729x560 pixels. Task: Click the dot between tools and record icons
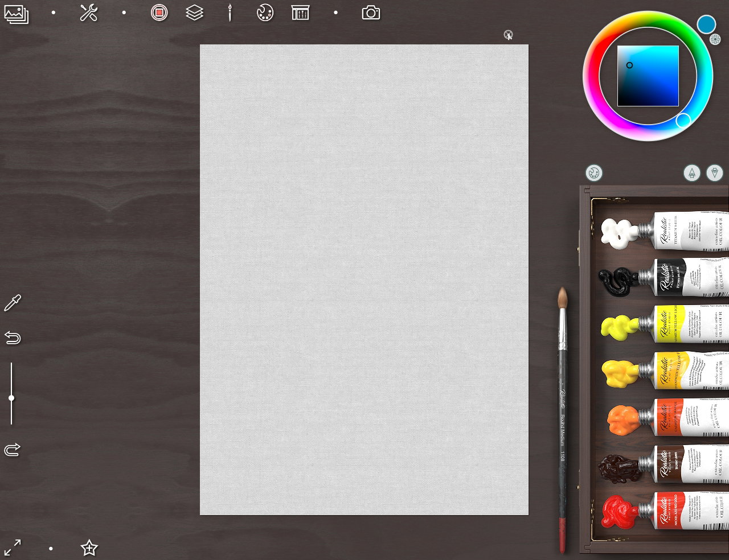124,13
